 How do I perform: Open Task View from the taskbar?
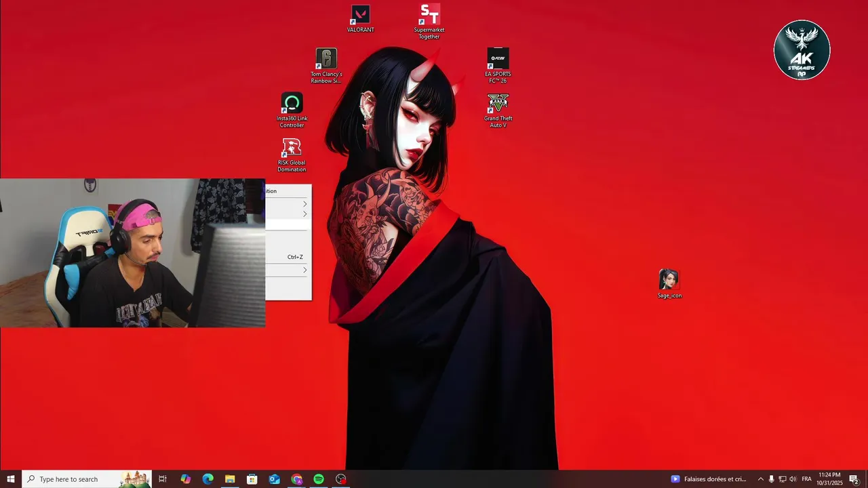[163, 479]
